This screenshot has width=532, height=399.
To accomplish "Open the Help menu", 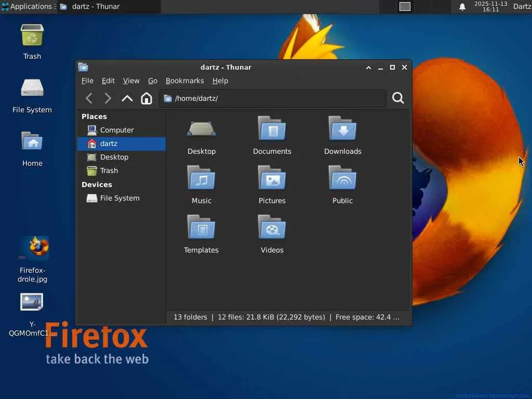I will pos(220,81).
